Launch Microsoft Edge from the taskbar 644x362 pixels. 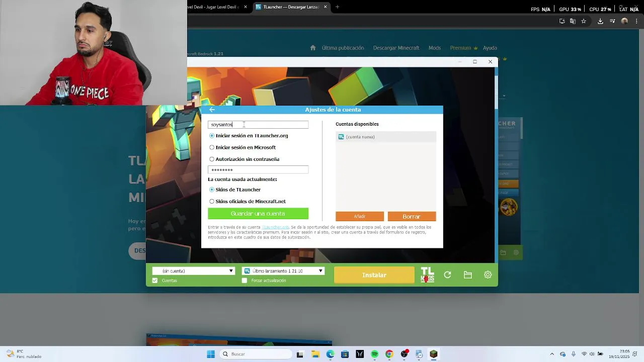coord(330,354)
